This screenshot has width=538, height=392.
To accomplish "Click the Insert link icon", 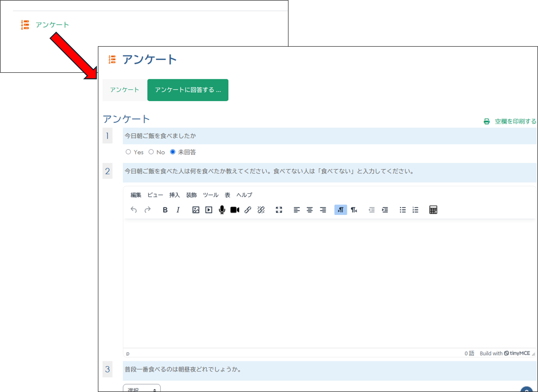I will pyautogui.click(x=248, y=210).
